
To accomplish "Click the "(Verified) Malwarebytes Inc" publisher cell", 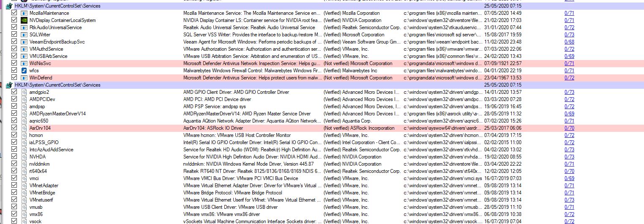I will 350,71.
